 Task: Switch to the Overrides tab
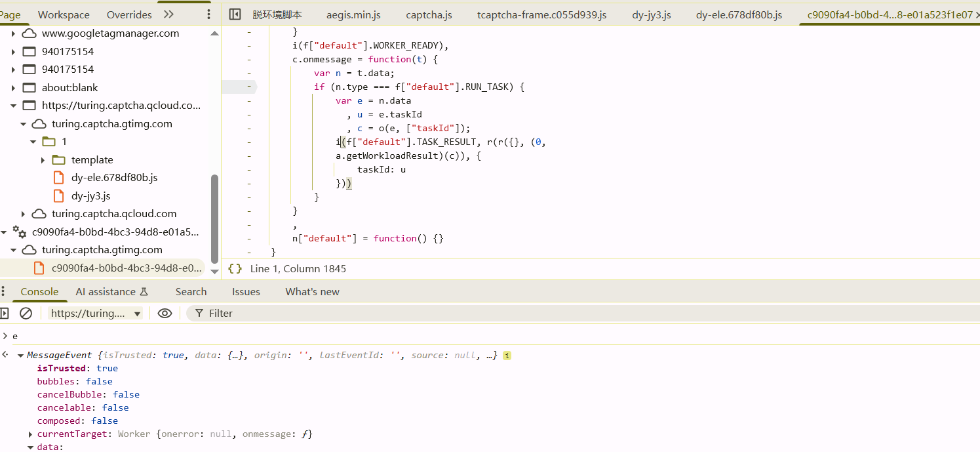pyautogui.click(x=129, y=14)
